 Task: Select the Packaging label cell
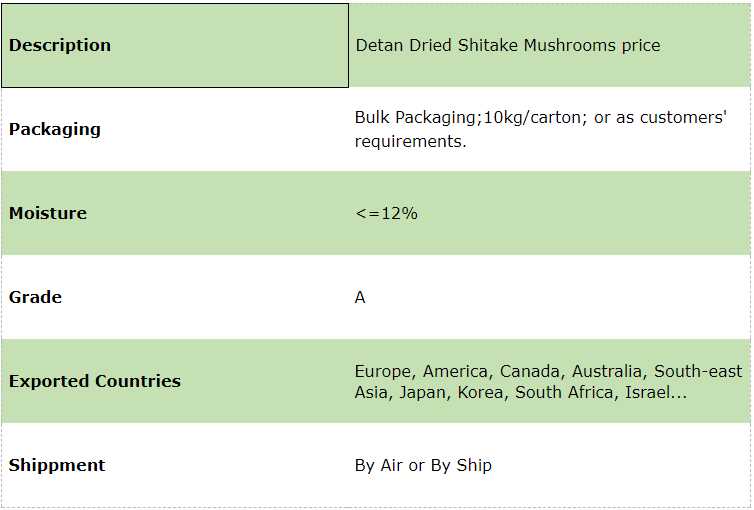(x=174, y=129)
